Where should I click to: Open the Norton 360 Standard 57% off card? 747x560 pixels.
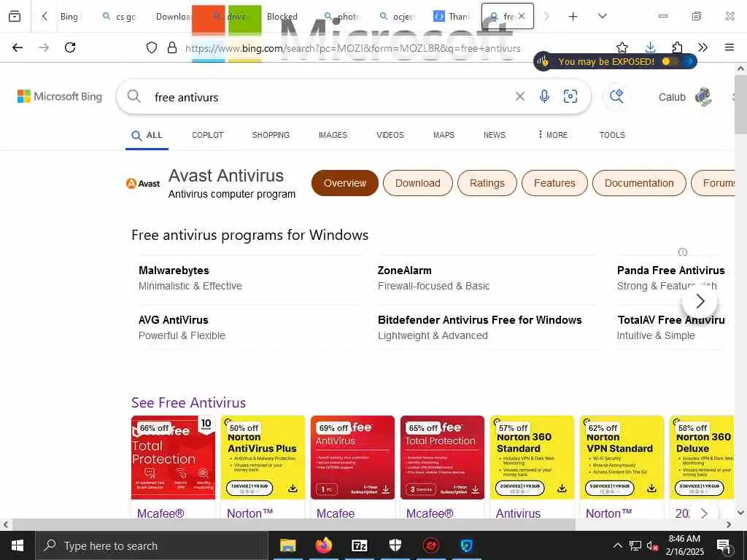[x=532, y=458]
